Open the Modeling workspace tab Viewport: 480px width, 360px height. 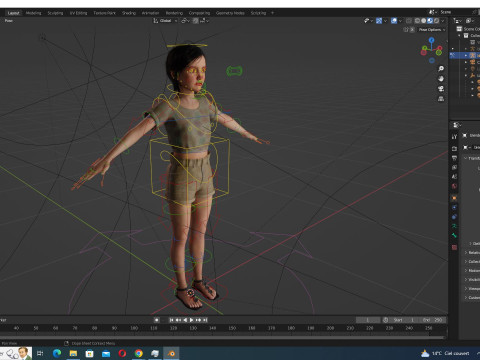[x=34, y=13]
